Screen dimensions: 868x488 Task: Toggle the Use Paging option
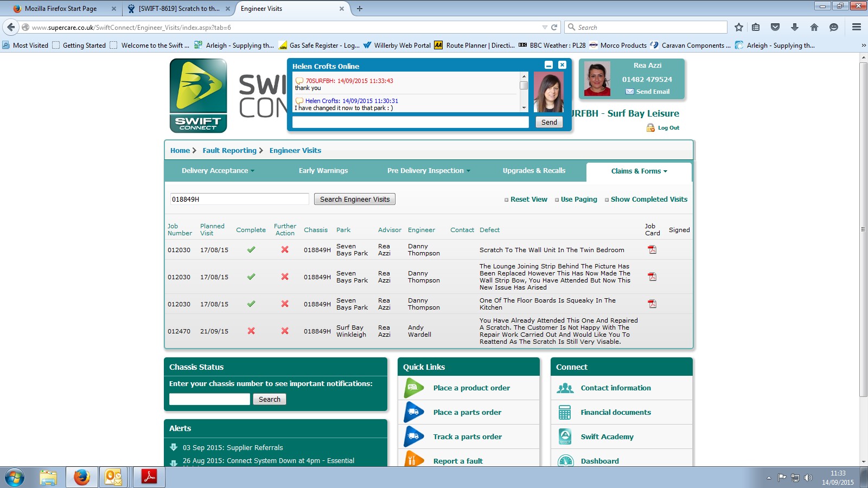pos(578,200)
